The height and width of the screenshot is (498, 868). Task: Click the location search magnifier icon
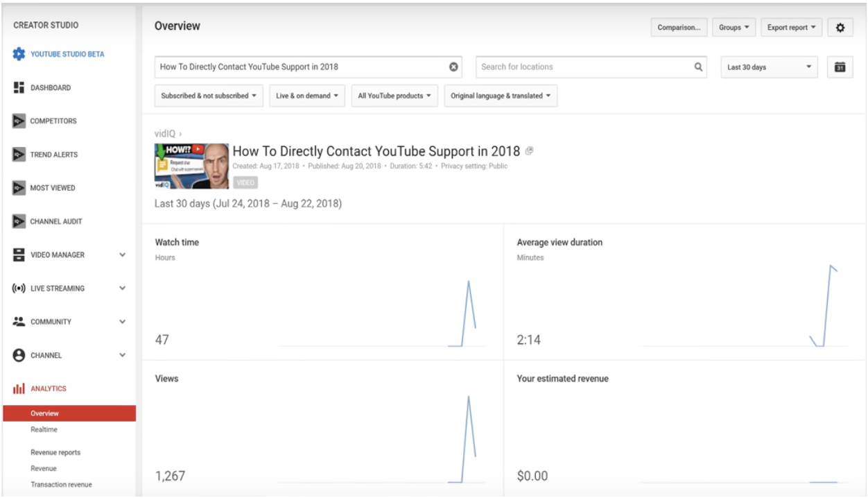point(698,67)
